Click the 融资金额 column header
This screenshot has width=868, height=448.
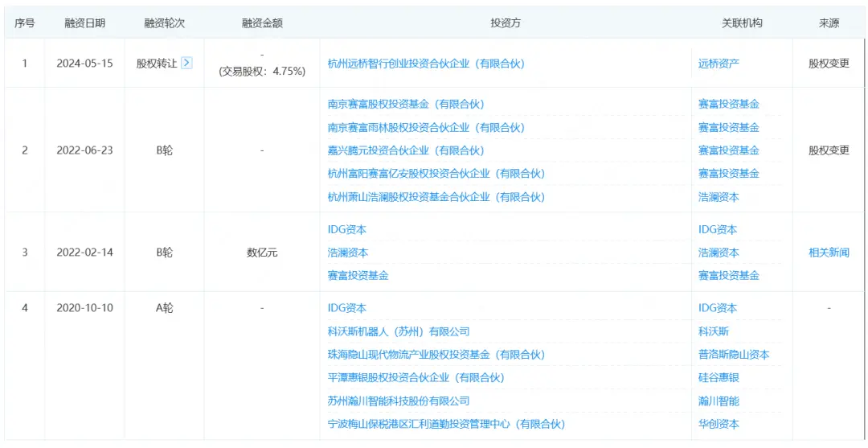(262, 23)
